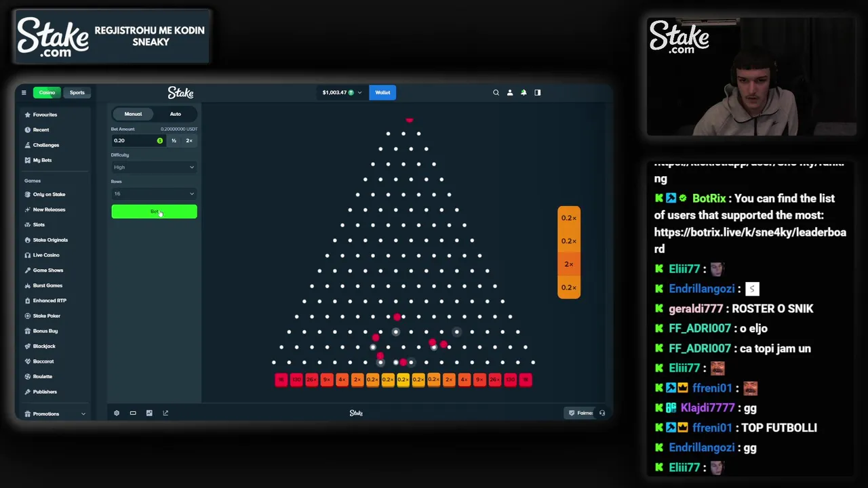Click the New Releases sparkle icon

27,209
